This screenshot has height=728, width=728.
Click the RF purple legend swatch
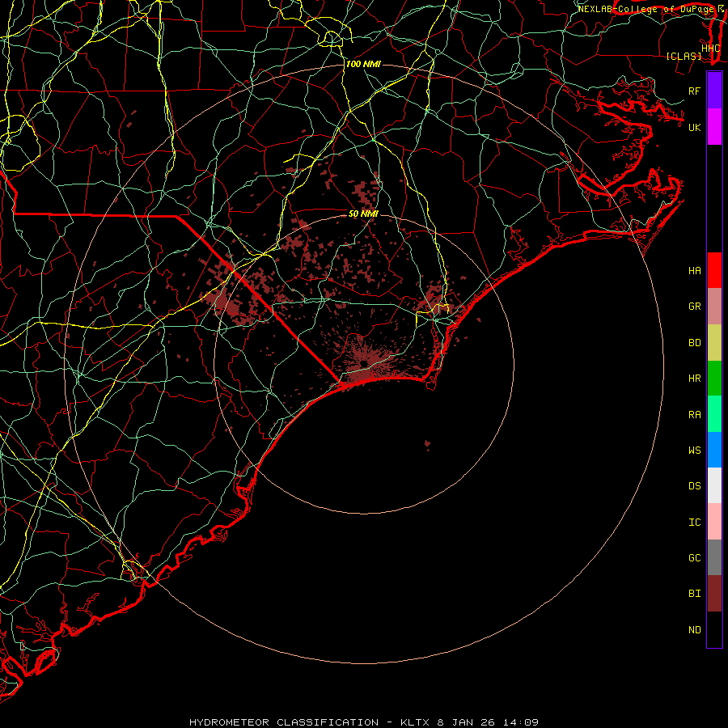click(714, 91)
